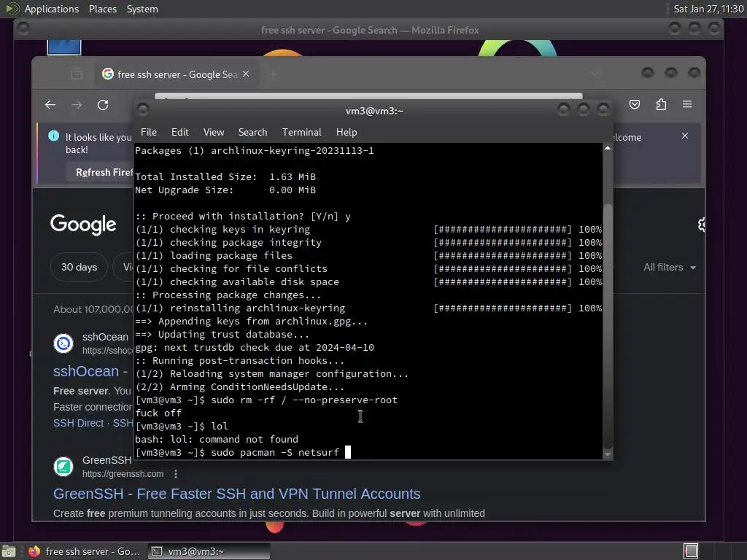
Task: Click the 'sudo pacman -S netsurf' command line
Action: point(242,452)
